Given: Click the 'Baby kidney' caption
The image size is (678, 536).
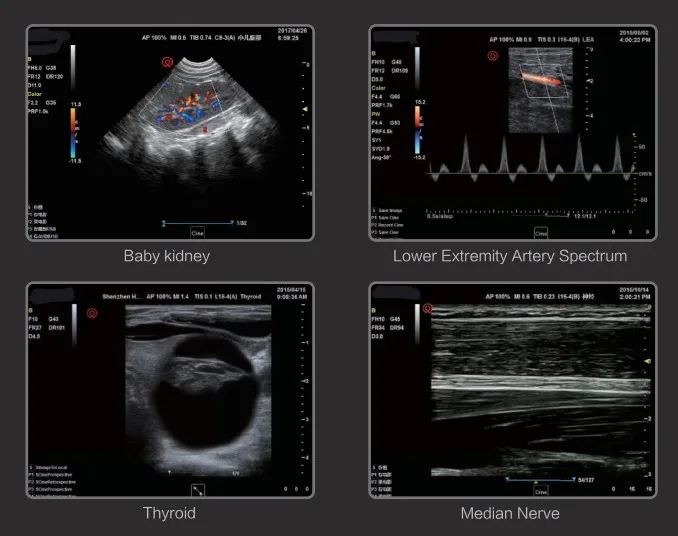Looking at the screenshot, I should (167, 256).
